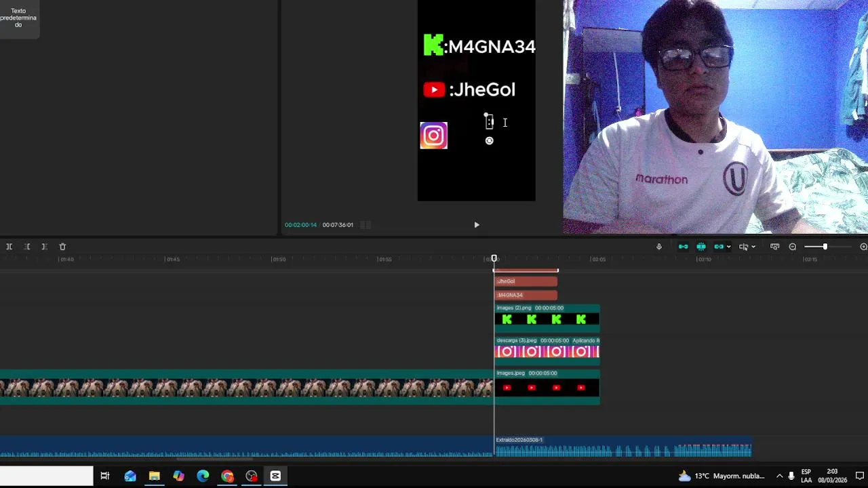Delete selected clip with trash icon
Image resolution: width=868 pixels, height=488 pixels.
point(62,247)
